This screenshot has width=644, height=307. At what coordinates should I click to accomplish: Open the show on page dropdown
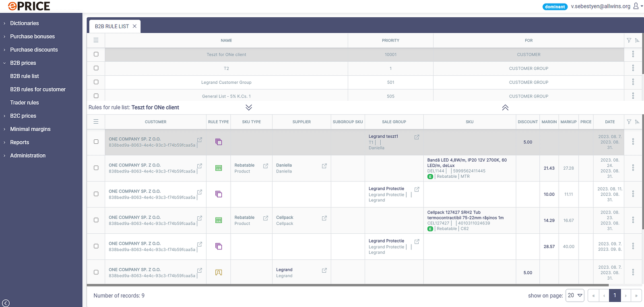pos(575,295)
